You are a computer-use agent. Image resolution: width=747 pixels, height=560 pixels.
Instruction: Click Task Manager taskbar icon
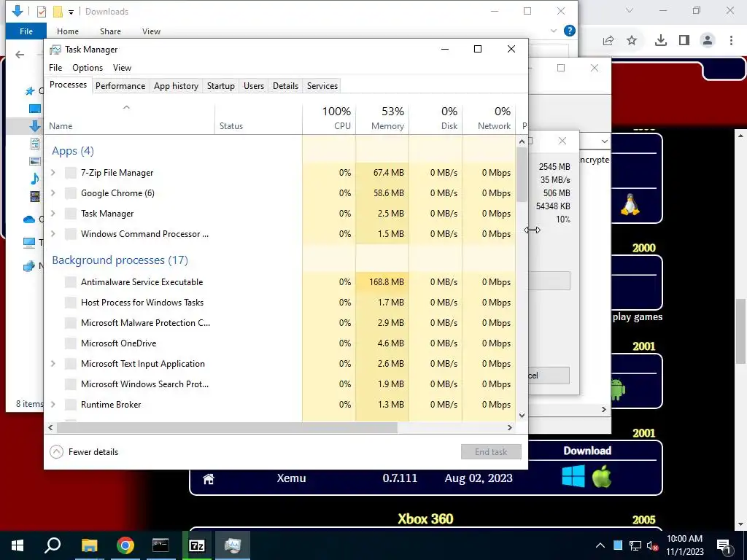pos(233,545)
